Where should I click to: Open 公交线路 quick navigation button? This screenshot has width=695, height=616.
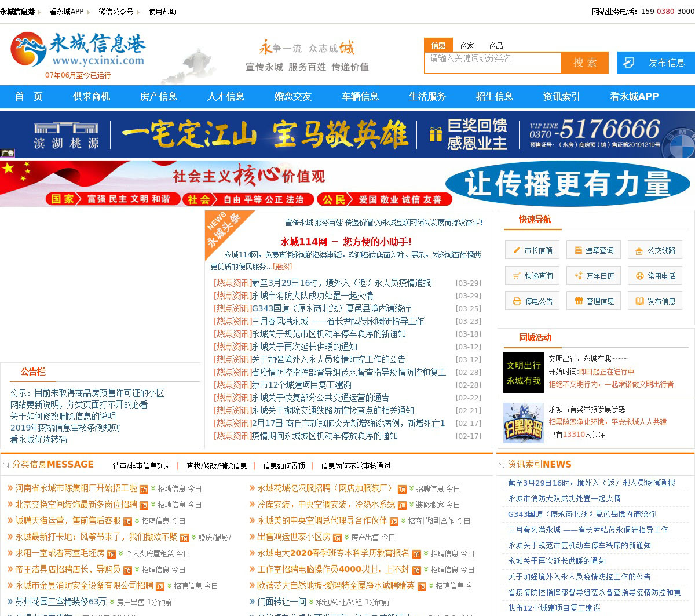pyautogui.click(x=655, y=250)
